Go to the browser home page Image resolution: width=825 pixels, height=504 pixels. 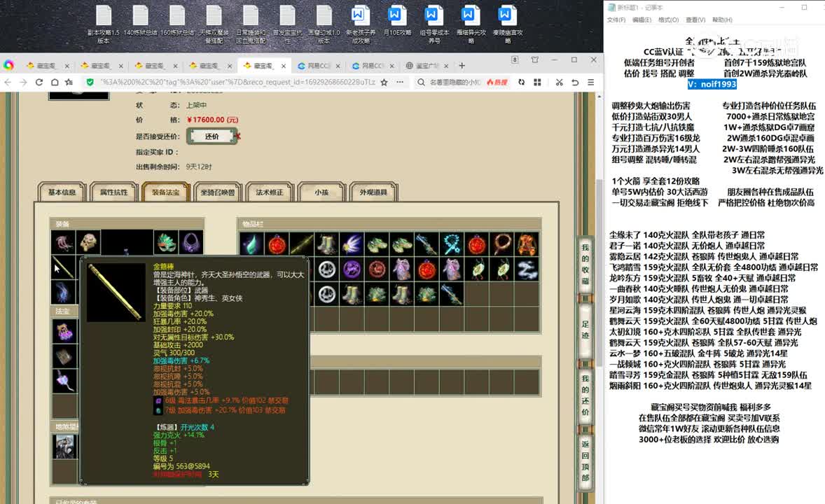click(x=54, y=82)
